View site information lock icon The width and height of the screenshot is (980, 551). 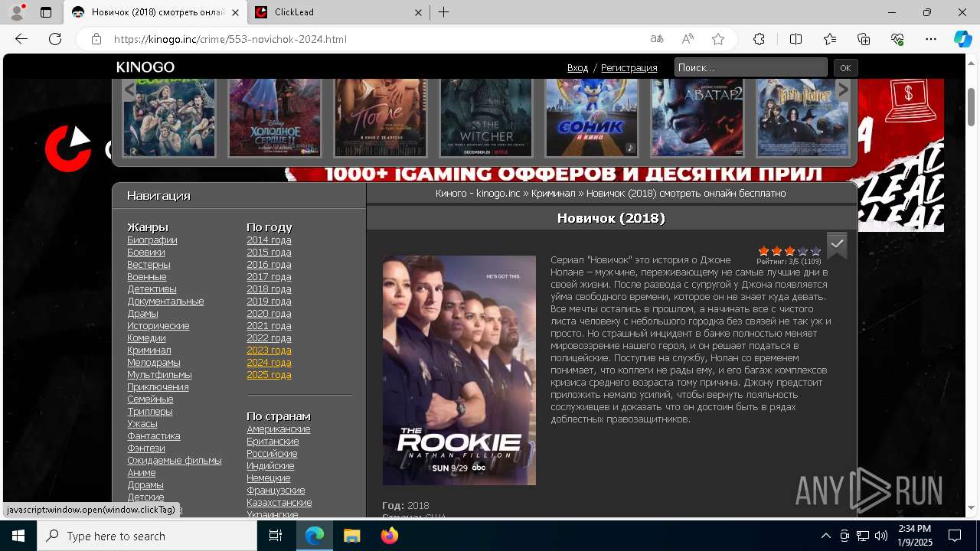tap(96, 39)
